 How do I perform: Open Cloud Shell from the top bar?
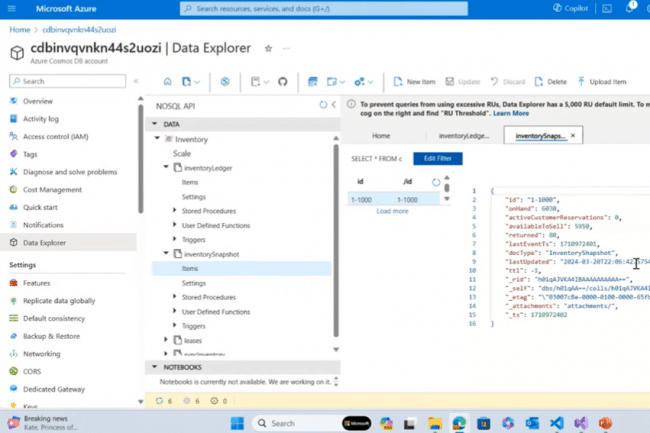(607, 8)
